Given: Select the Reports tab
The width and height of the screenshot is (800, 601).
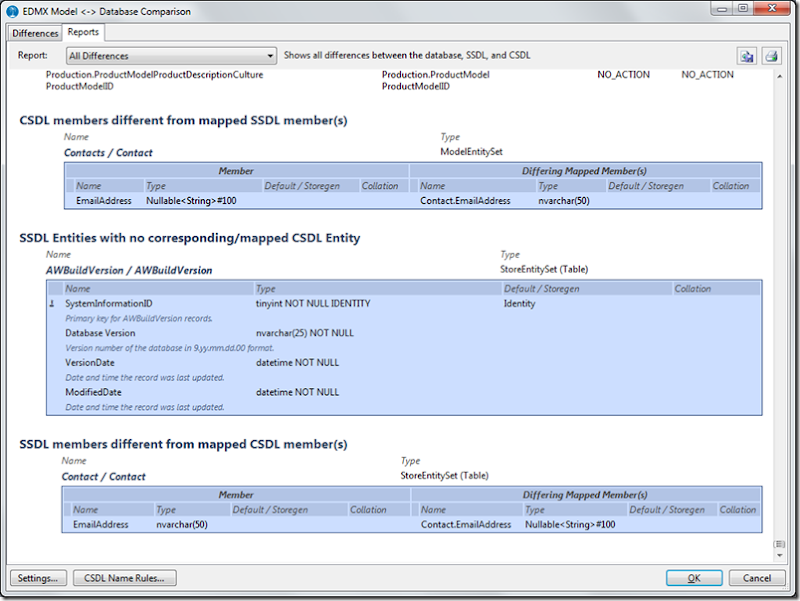Looking at the screenshot, I should pos(83,32).
